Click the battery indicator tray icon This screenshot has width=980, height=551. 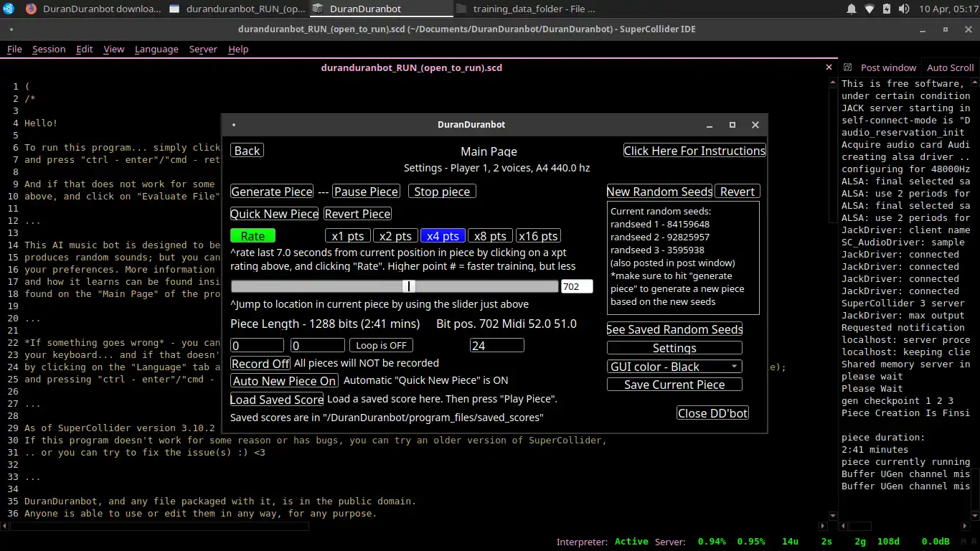(887, 9)
